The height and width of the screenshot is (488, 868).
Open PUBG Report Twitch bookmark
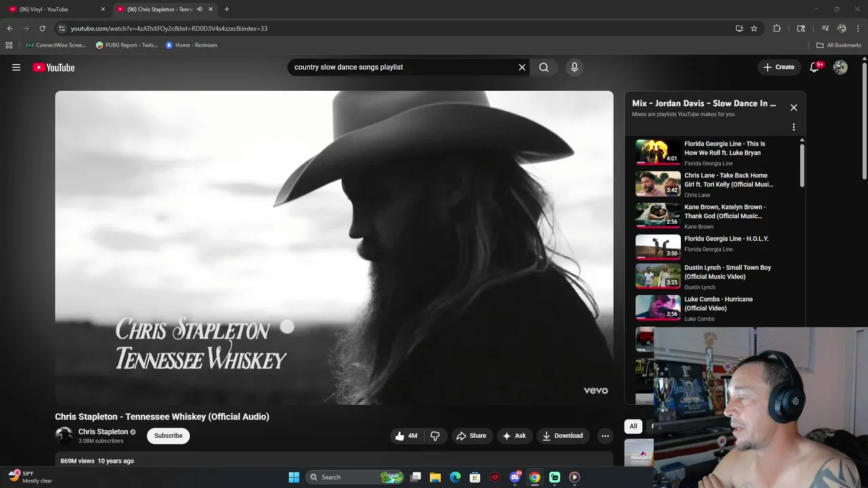tap(127, 45)
